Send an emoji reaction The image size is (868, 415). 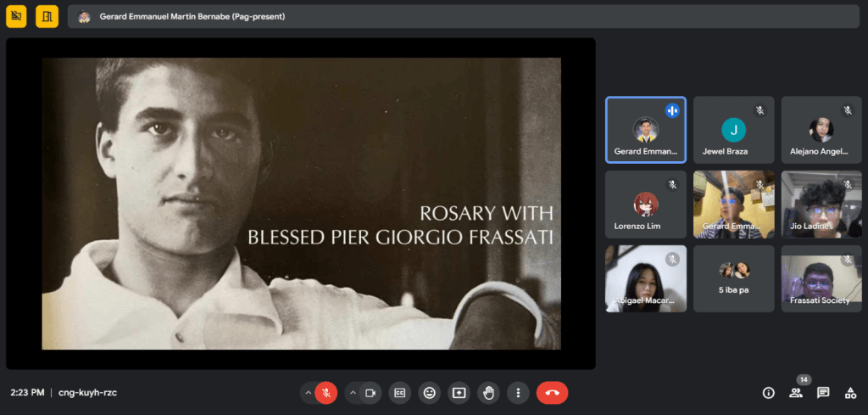(430, 393)
